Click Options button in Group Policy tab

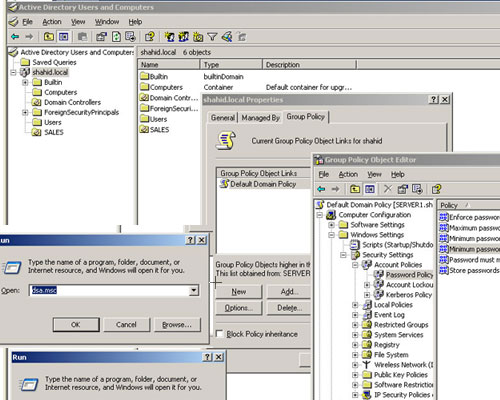(239, 308)
